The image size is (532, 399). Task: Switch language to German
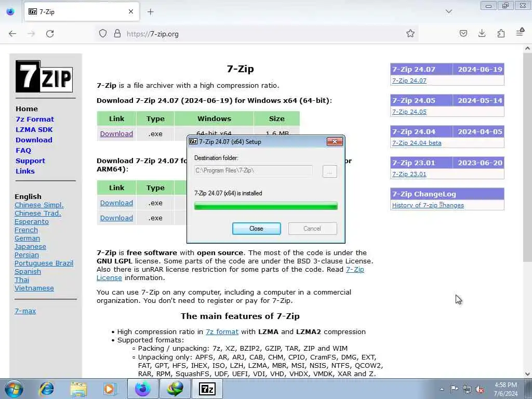27,238
